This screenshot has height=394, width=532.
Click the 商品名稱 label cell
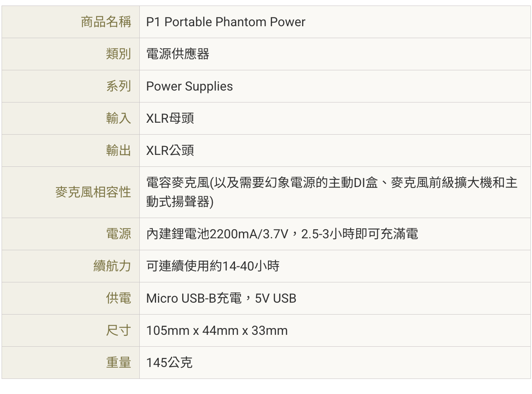tap(106, 22)
